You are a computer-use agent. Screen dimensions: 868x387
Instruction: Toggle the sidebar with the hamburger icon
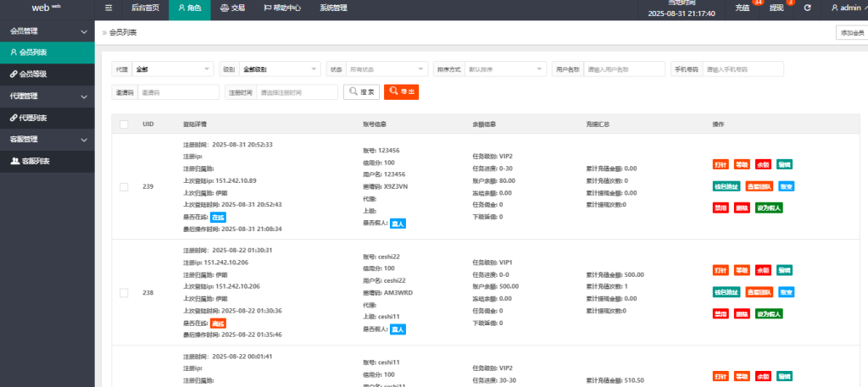coord(108,8)
